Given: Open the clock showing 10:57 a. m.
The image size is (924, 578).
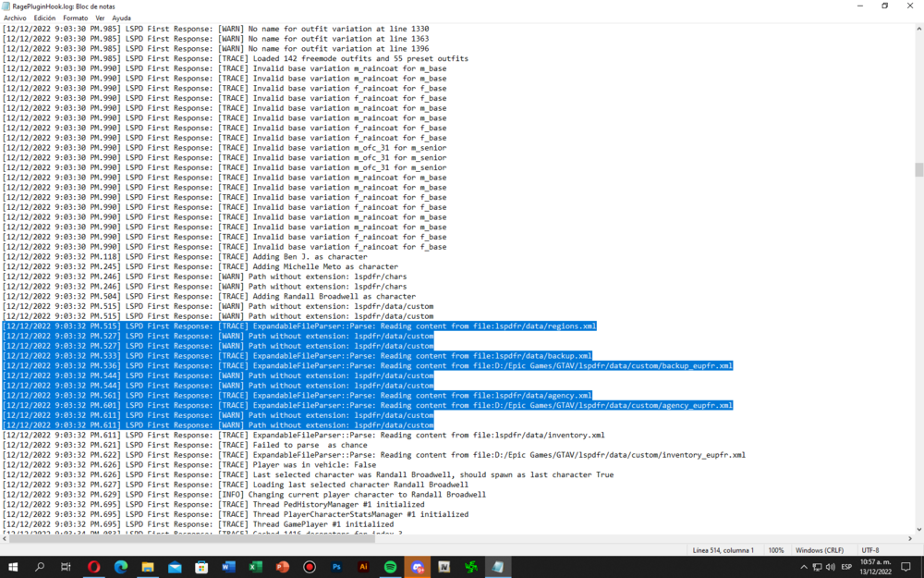Looking at the screenshot, I should click(x=875, y=567).
